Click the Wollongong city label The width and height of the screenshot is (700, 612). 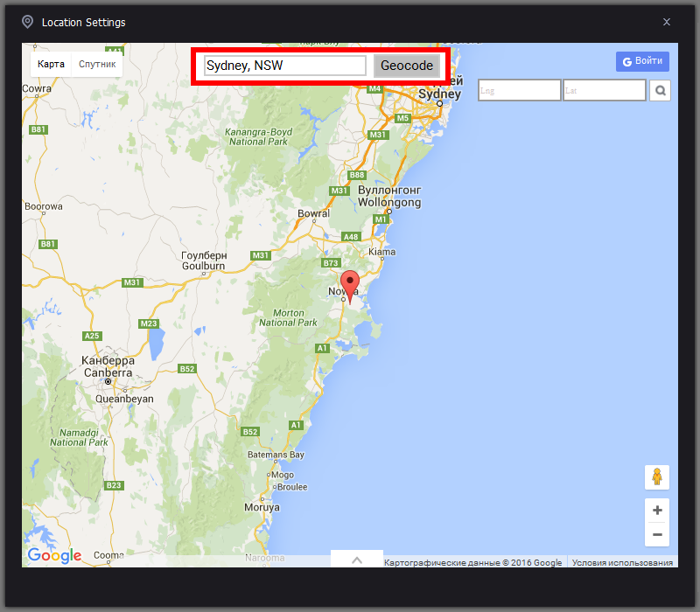[389, 203]
